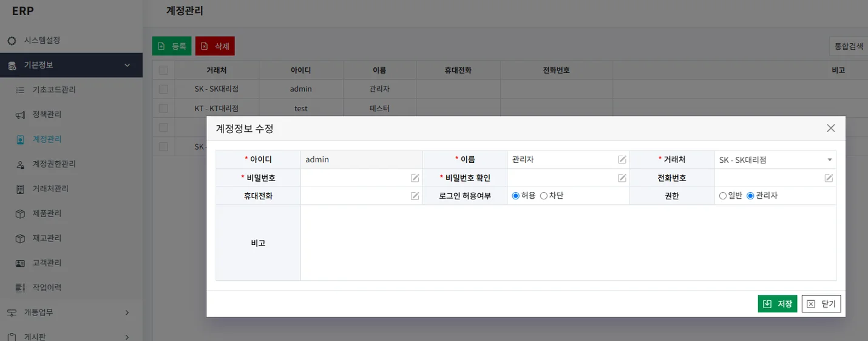Select 허용 for 로그인 허용여부
This screenshot has height=341, width=868.
[516, 196]
